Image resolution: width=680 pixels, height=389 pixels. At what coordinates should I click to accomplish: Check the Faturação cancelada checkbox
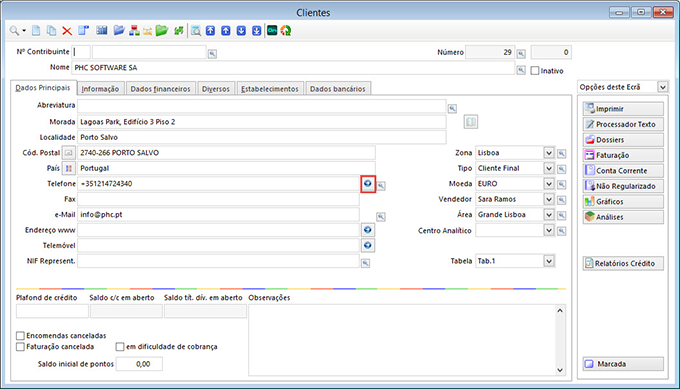(x=20, y=347)
